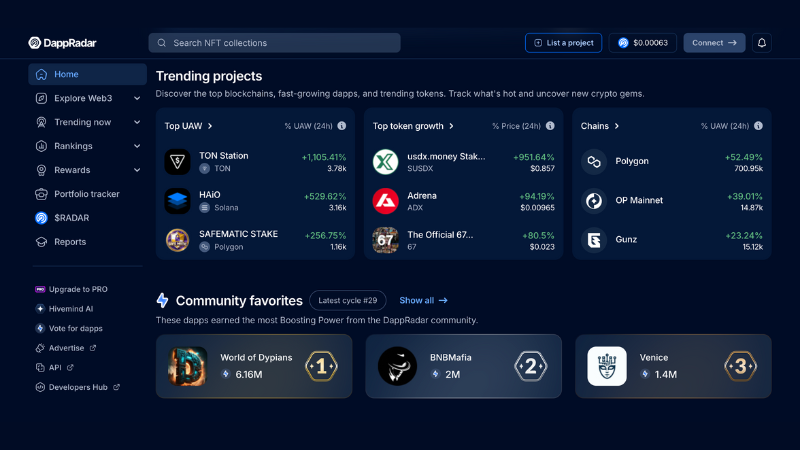Click the Gunz chain logo
The height and width of the screenshot is (450, 800).
(x=594, y=240)
